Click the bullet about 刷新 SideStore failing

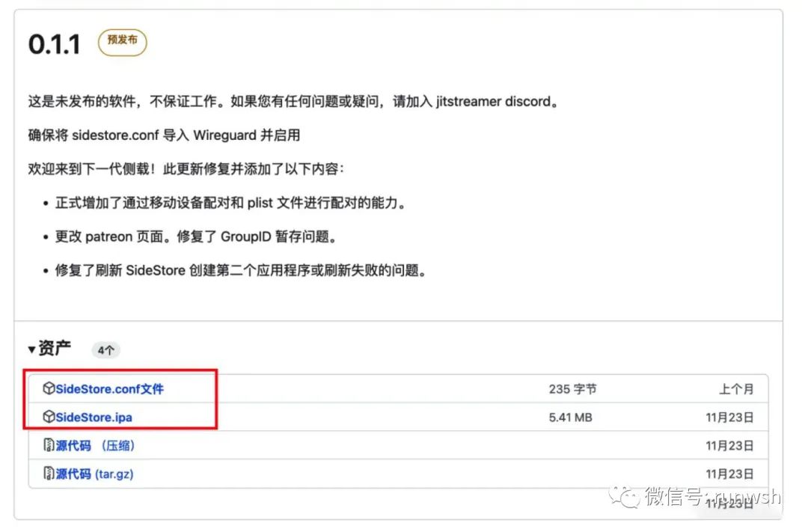(x=241, y=271)
